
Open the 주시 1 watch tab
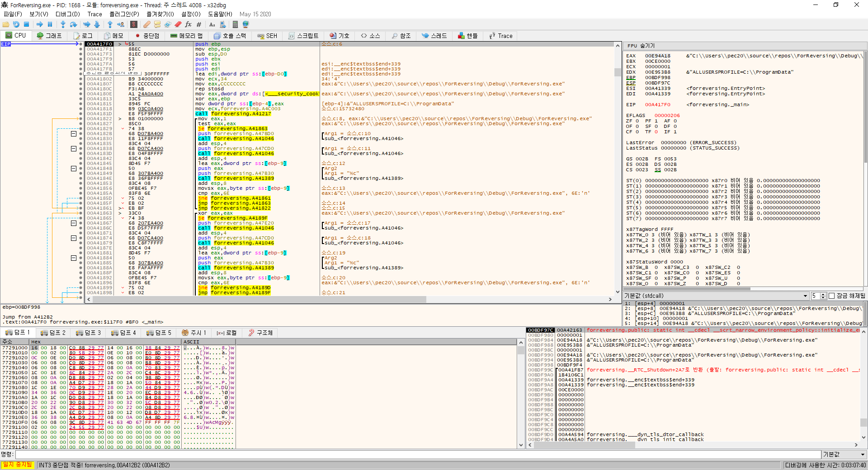(x=194, y=333)
